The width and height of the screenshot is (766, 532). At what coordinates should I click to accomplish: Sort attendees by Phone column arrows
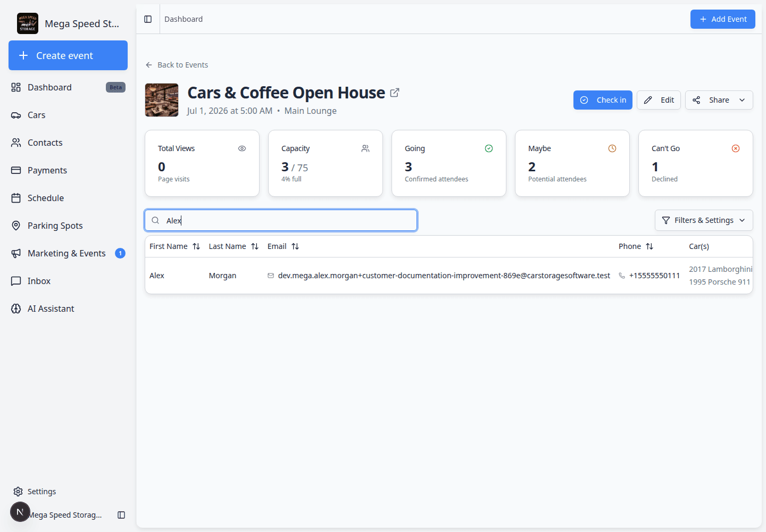coord(650,246)
